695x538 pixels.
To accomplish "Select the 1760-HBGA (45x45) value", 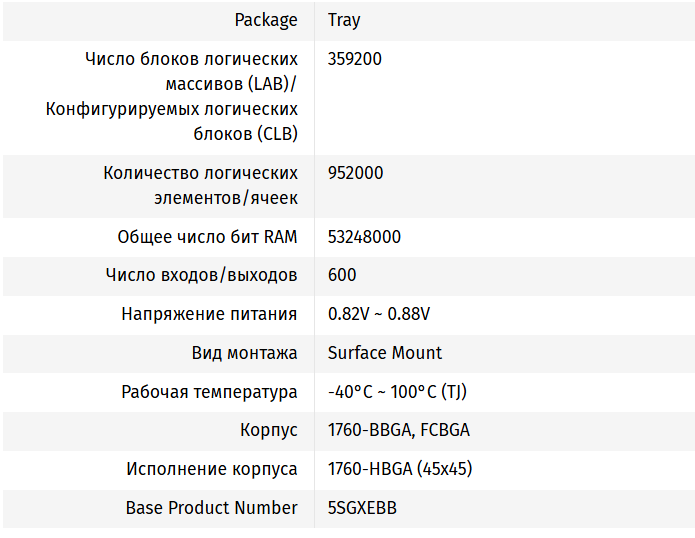I will click(400, 469).
